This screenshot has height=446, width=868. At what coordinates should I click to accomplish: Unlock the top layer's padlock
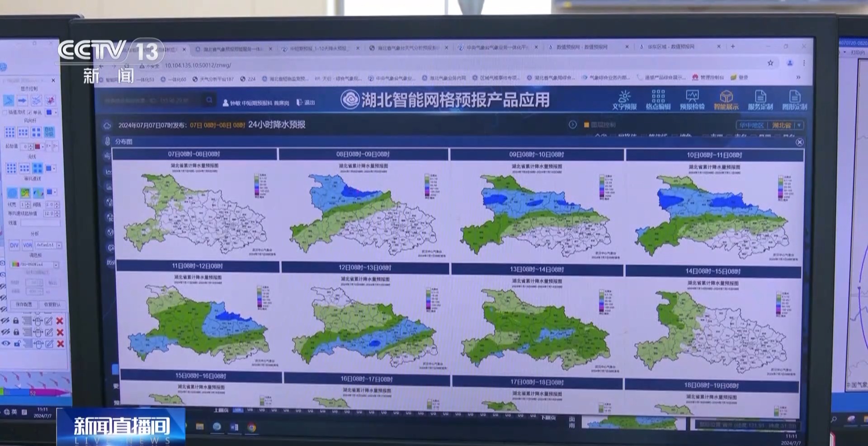(16, 321)
